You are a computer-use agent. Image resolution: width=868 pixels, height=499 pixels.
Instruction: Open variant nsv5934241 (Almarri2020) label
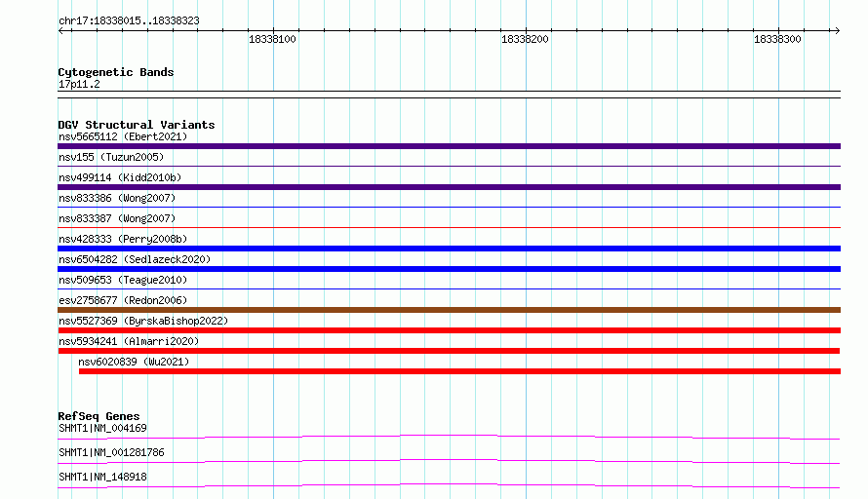point(129,341)
